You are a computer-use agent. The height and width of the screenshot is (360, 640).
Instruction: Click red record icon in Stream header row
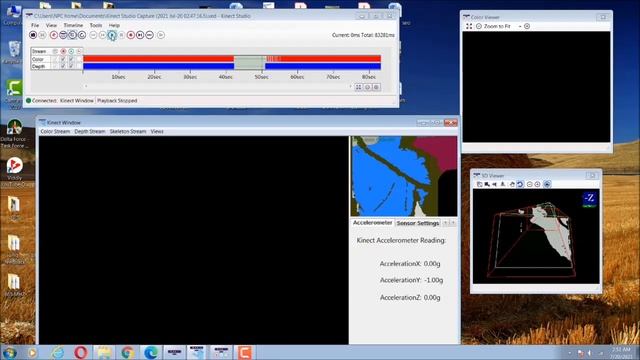point(63,51)
